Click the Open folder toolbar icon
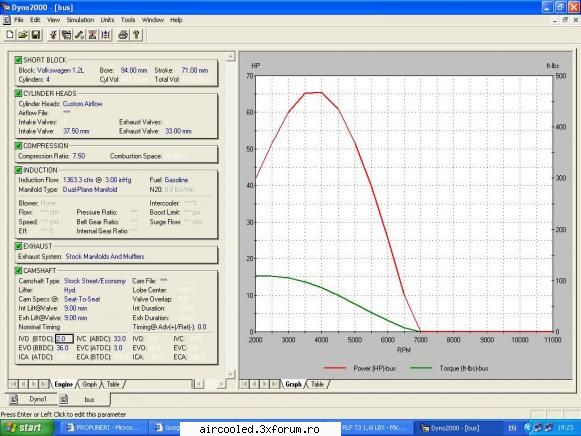The height and width of the screenshot is (436, 581). pyautogui.click(x=23, y=35)
